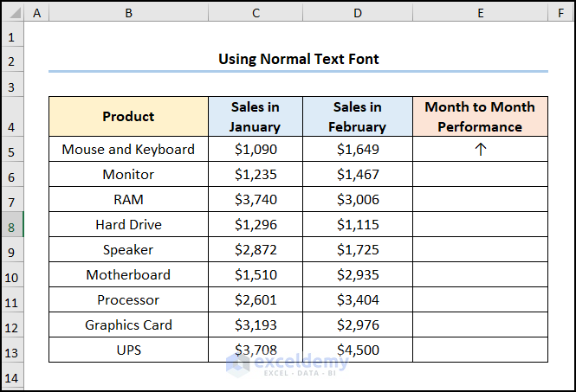576x392 pixels.
Task: Select the Sales in January header
Action: (x=255, y=117)
